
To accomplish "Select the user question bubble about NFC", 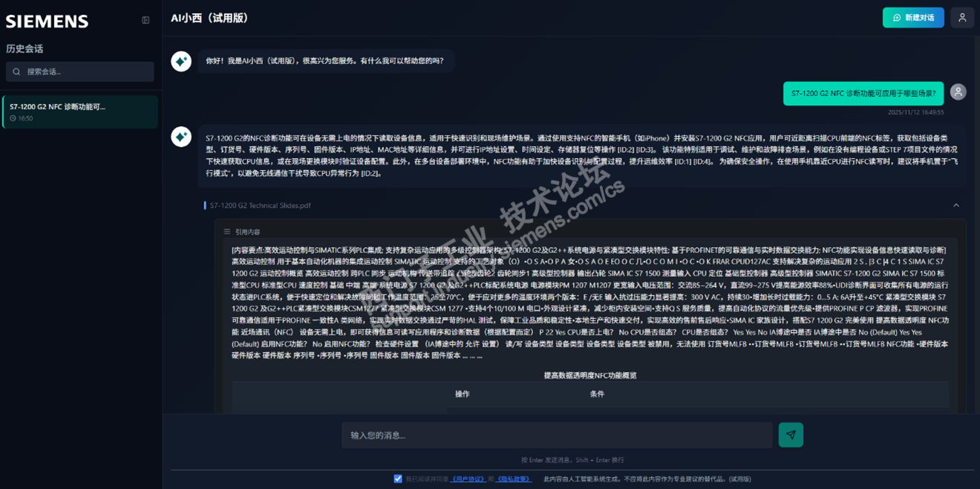I will 863,94.
